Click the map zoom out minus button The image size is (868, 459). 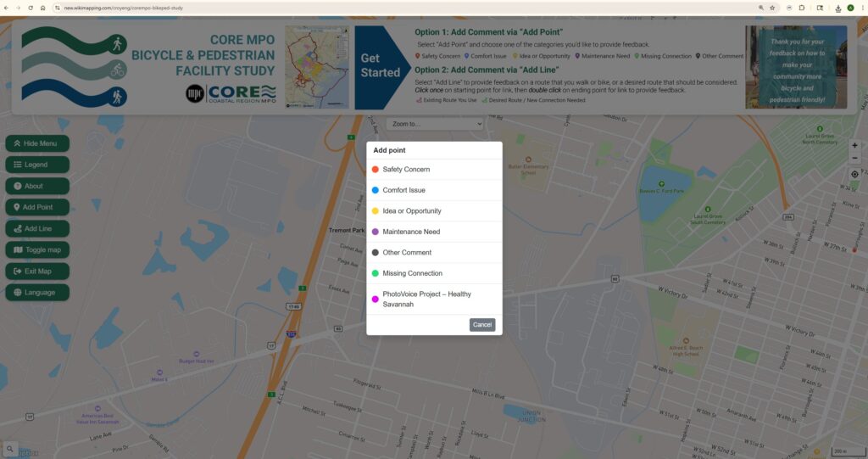tap(854, 158)
